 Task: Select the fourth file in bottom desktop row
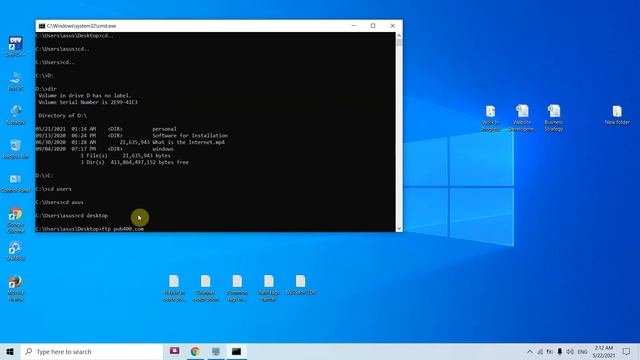(269, 288)
